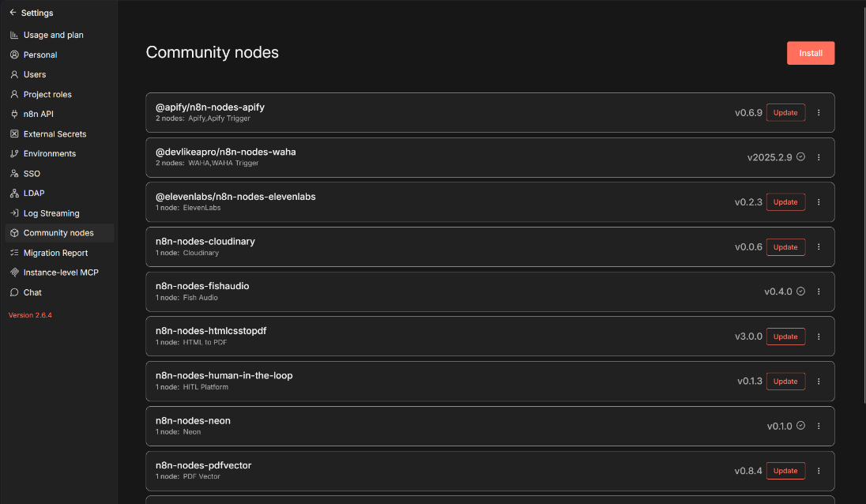This screenshot has height=504, width=866.
Task: Click the Migration Report list icon
Action: pyautogui.click(x=14, y=253)
